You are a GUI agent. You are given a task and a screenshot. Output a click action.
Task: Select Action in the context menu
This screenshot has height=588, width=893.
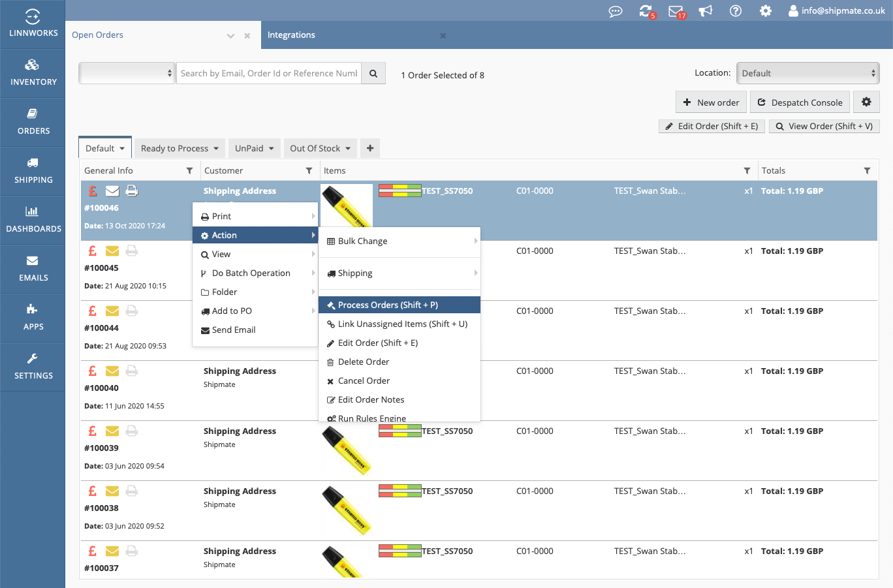[x=255, y=236]
